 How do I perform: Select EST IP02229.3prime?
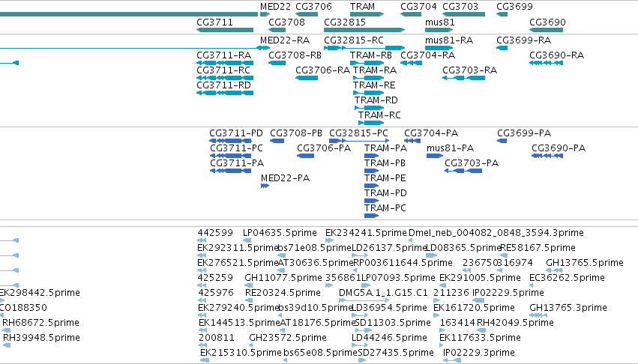pos(479,353)
